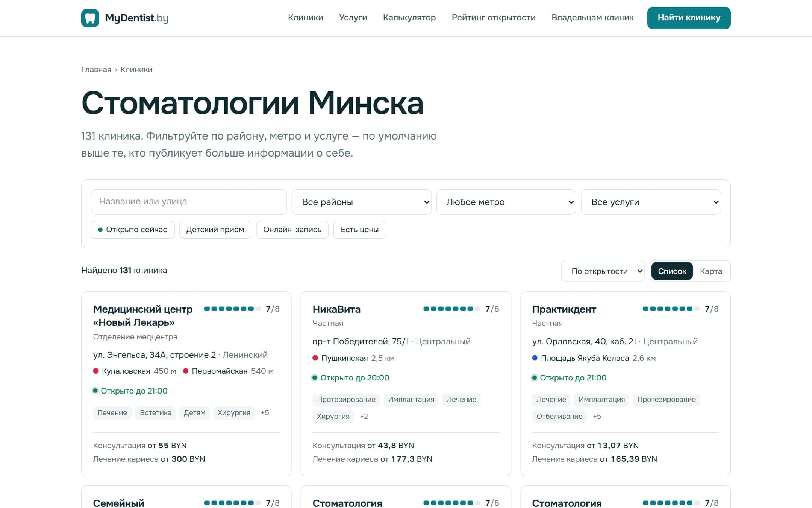Open Владельцам клиник in the navigation
The height and width of the screenshot is (508, 812).
(x=592, y=18)
